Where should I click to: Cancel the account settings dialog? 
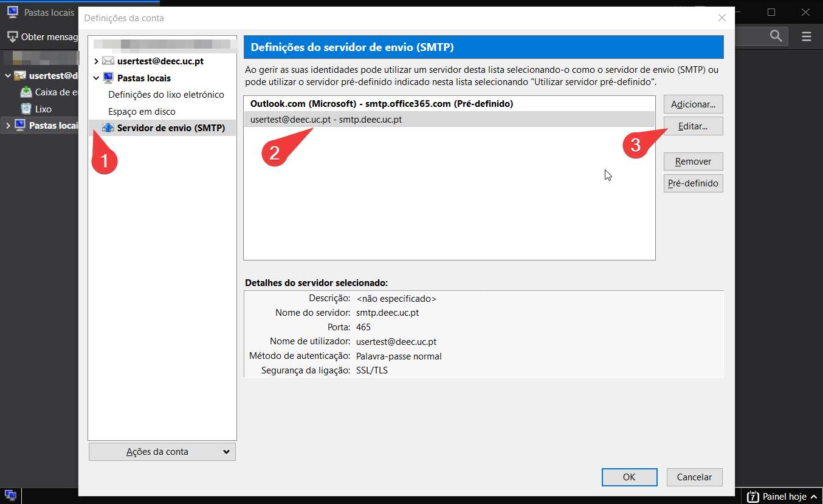[x=694, y=477]
